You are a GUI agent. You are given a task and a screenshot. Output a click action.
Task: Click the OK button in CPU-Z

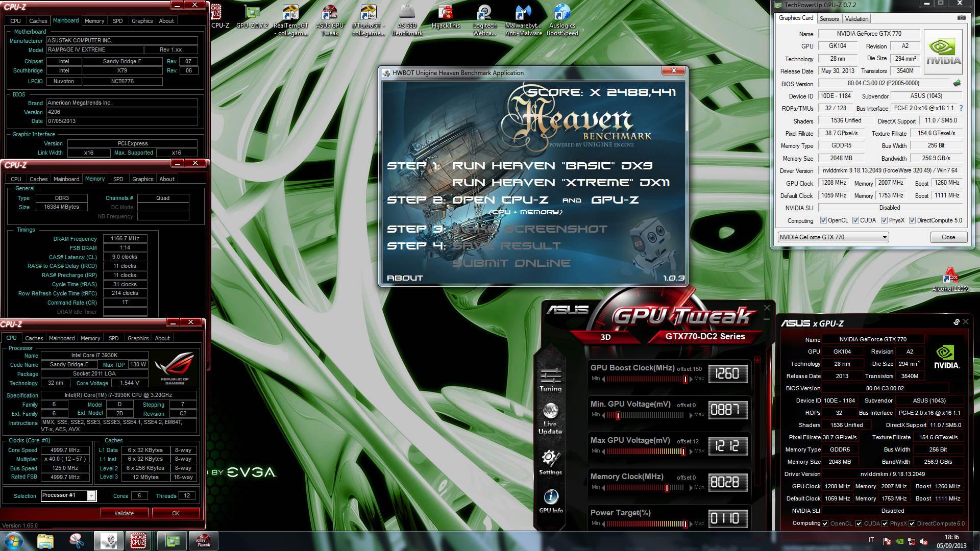tap(176, 513)
